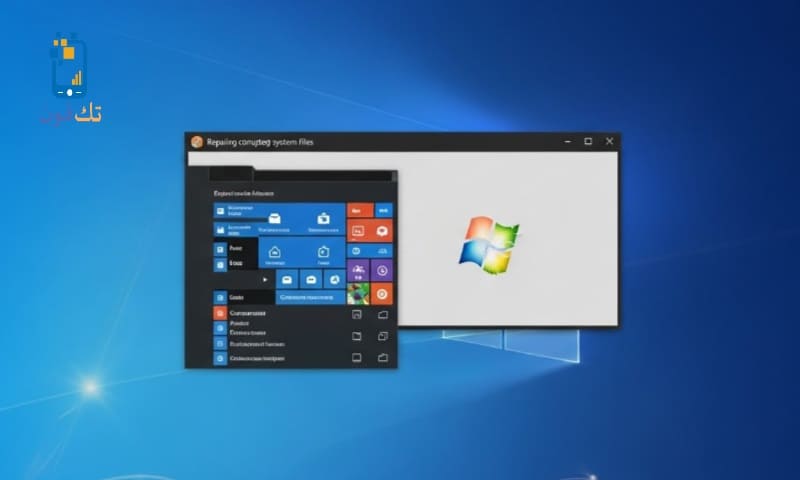The height and width of the screenshot is (480, 800).
Task: Click the small orange tile in top row
Action: tap(358, 211)
